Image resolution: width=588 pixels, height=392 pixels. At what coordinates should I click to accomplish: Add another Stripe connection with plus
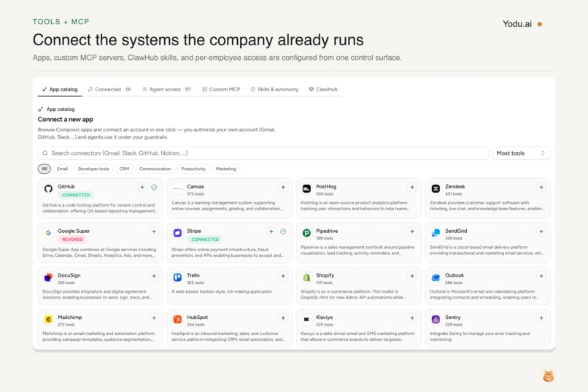click(x=271, y=231)
